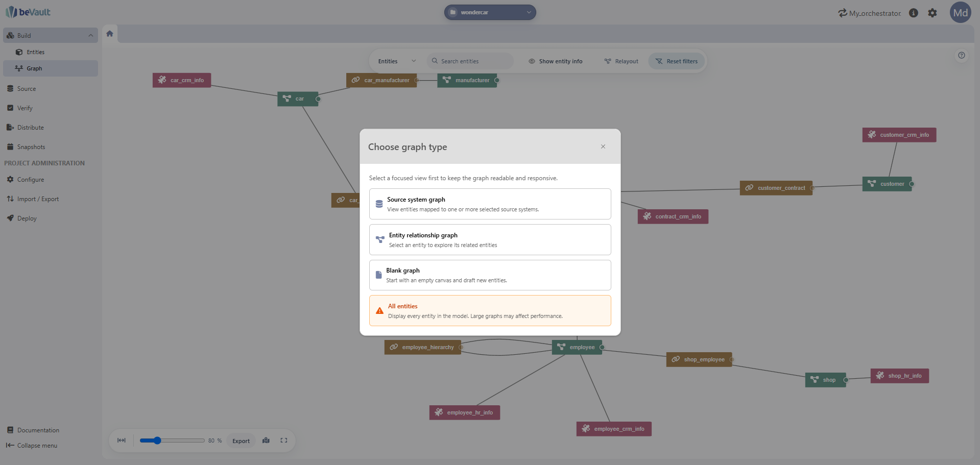Adjust the zoom slider handle
This screenshot has height=465, width=980.
tap(157, 440)
